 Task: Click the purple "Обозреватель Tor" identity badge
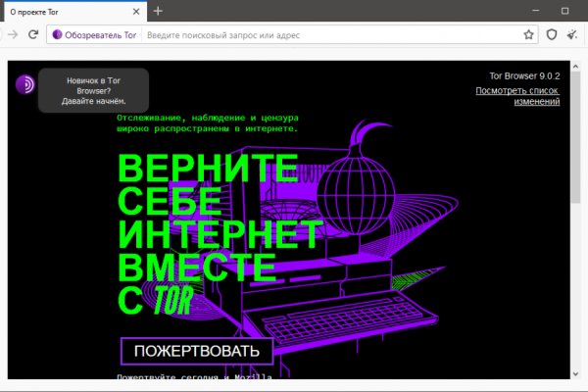94,34
